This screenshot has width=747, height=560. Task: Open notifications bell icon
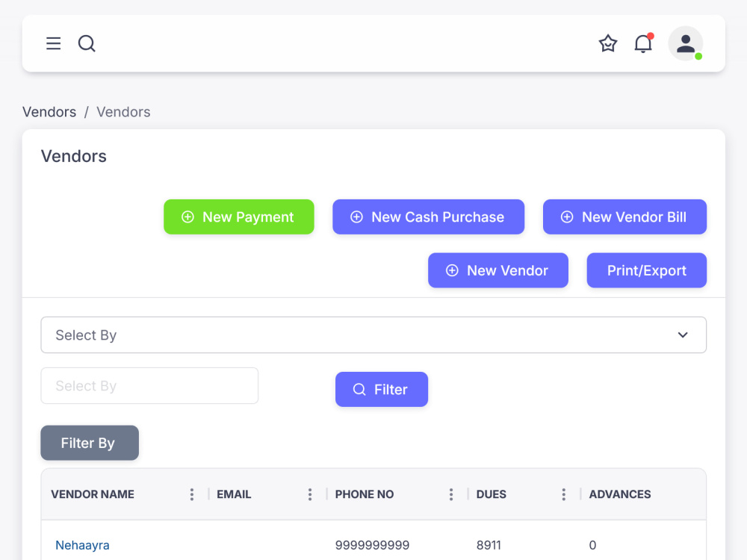(643, 43)
